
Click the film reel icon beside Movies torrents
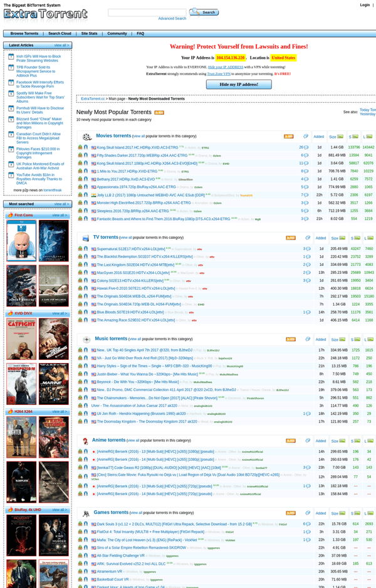point(87,137)
